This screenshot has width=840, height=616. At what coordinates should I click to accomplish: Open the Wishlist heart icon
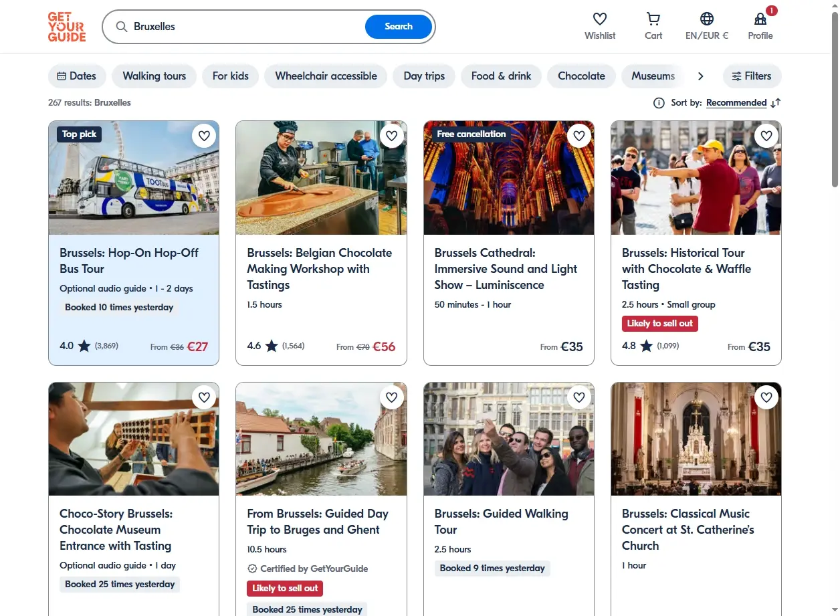click(600, 19)
